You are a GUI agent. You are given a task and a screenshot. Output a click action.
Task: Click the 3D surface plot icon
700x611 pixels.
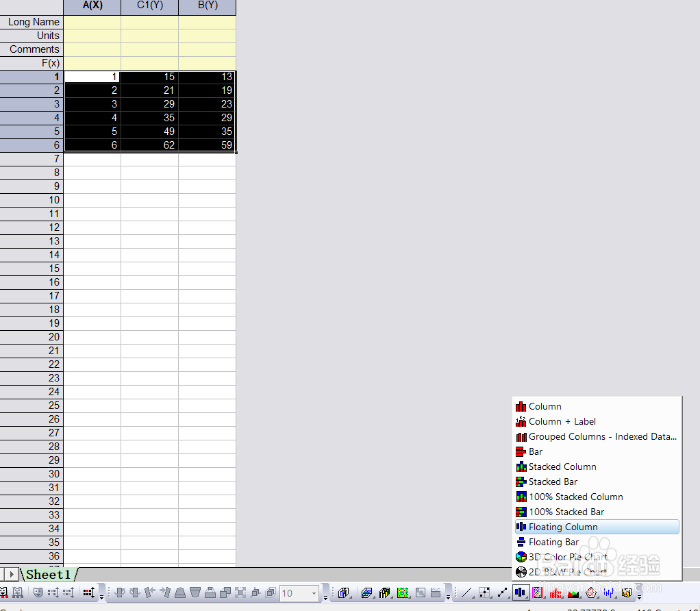[367, 593]
